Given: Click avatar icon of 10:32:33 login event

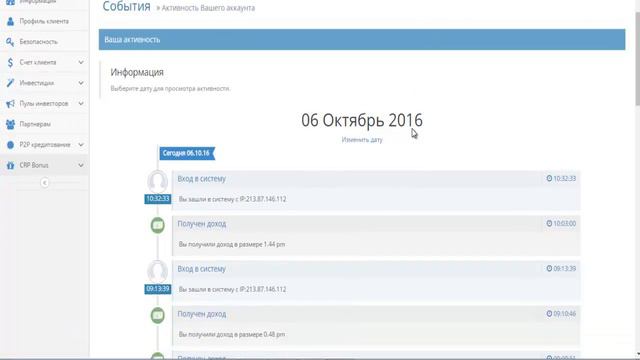Looking at the screenshot, I should pyautogui.click(x=158, y=181).
